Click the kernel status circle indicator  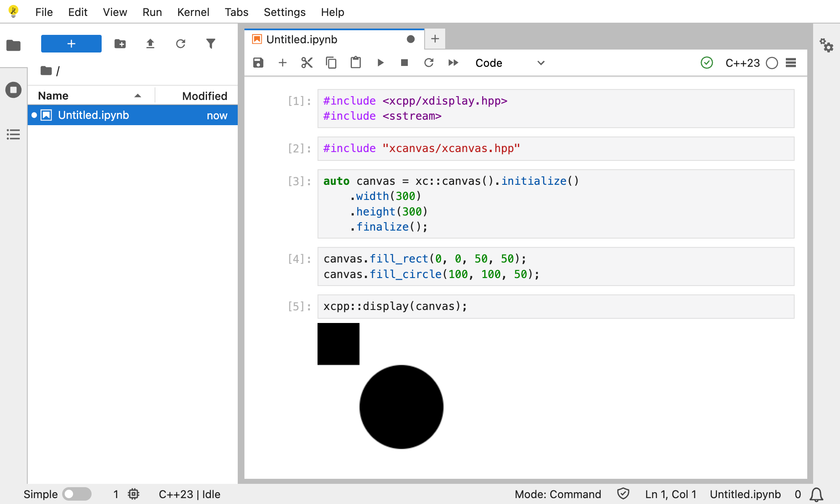pos(772,63)
